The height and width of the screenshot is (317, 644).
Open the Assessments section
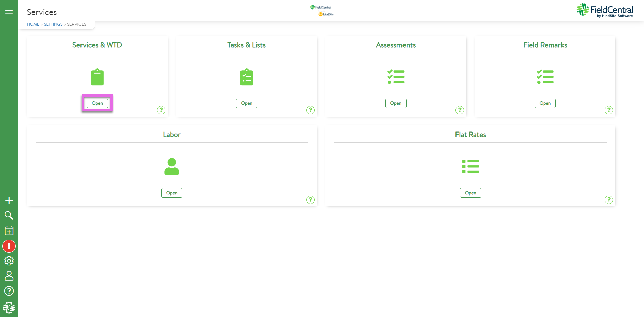click(396, 103)
